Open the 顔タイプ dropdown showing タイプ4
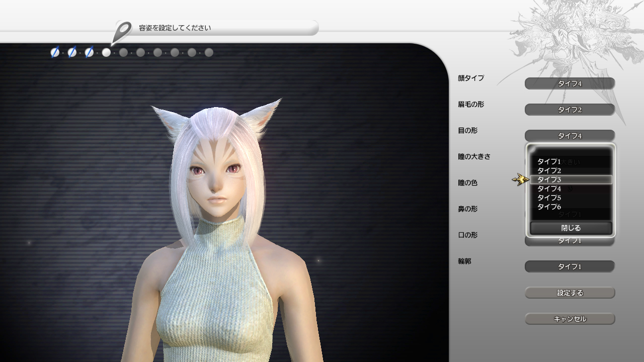This screenshot has width=644, height=362. click(x=570, y=83)
